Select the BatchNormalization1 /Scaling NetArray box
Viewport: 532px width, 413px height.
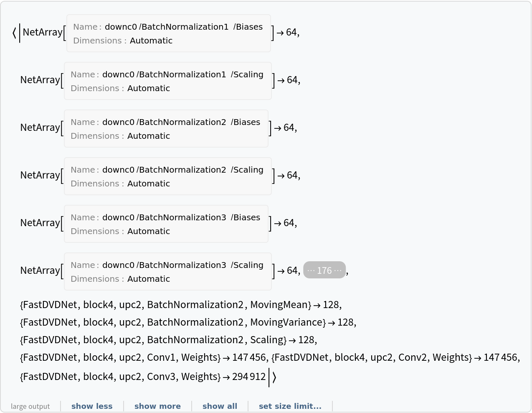[167, 81]
